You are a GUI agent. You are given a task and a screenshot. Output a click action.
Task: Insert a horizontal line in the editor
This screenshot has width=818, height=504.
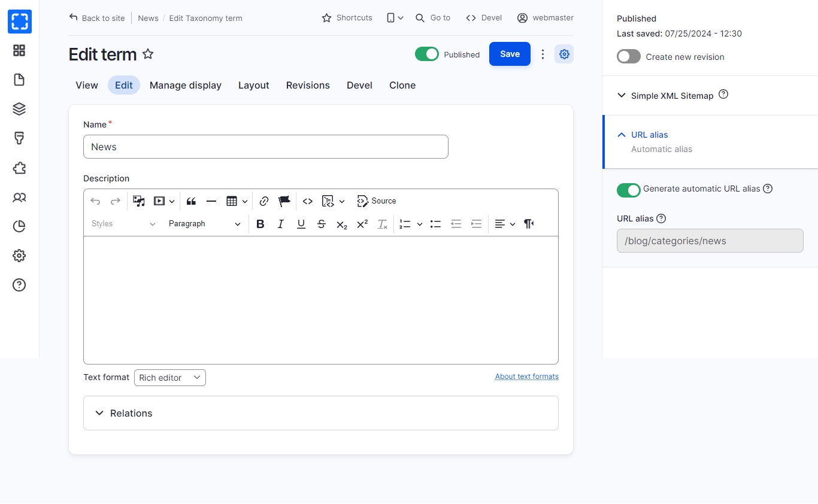point(211,201)
